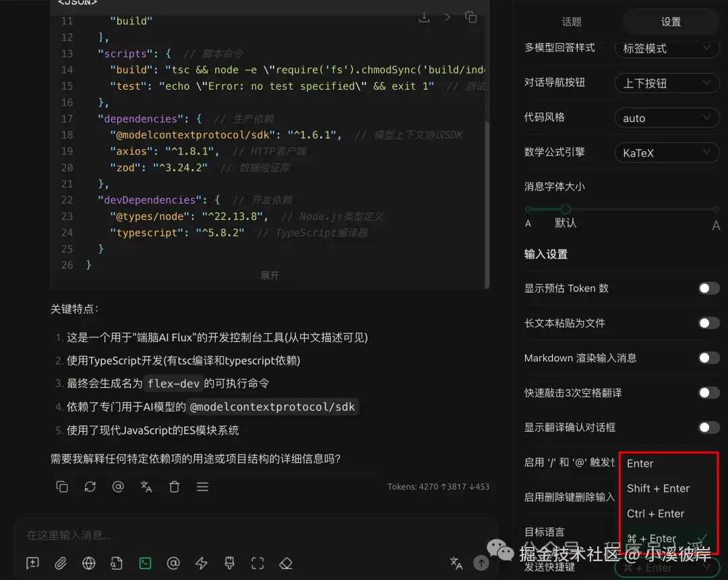728x580 pixels.
Task: Translate the assistant's message
Action: pos(146,486)
